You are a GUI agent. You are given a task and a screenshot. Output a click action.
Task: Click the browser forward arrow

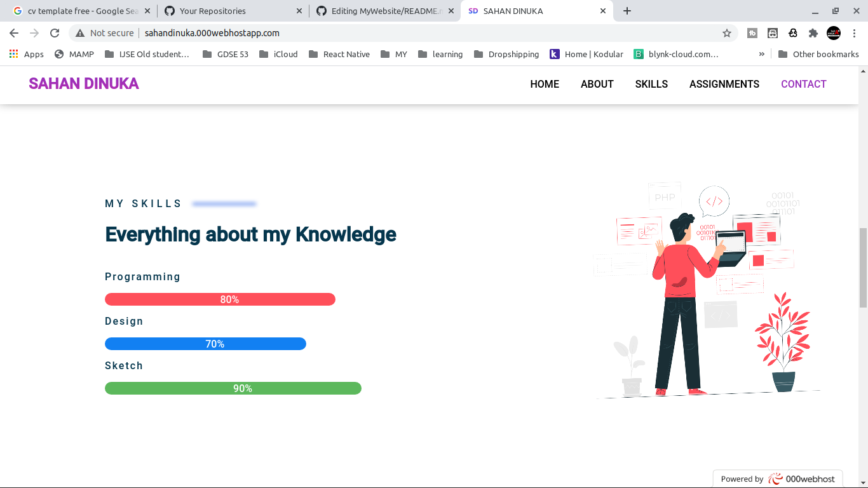[x=34, y=33]
